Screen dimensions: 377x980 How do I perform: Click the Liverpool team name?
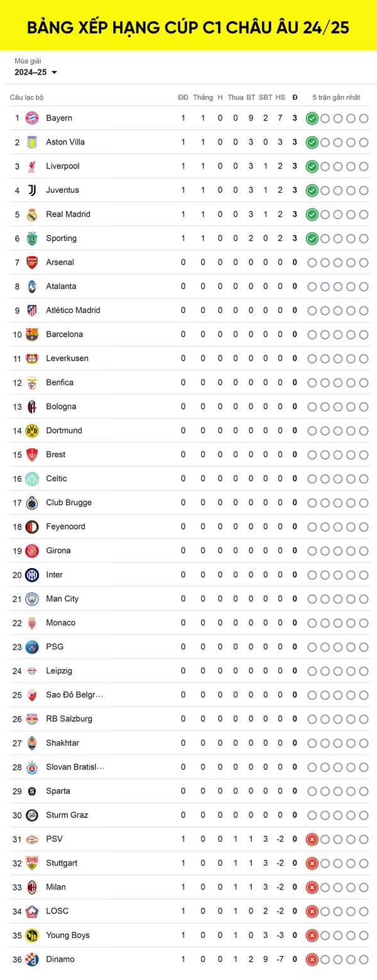point(63,166)
